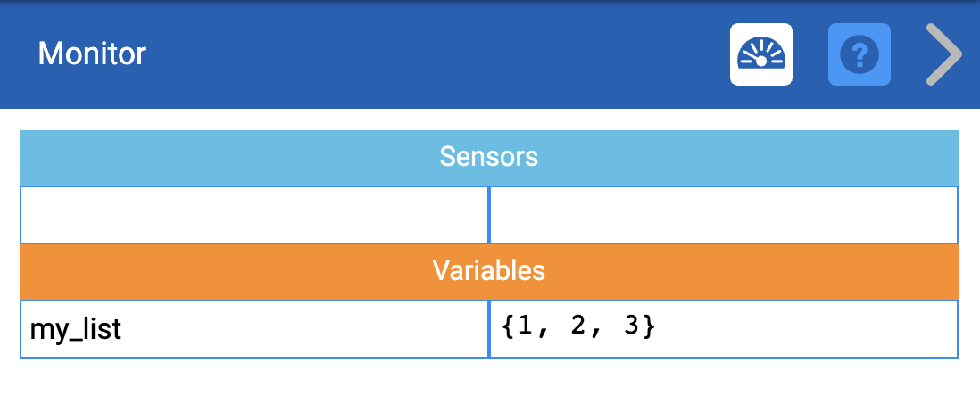
Task: Click the empty right Sensors cell
Action: pyautogui.click(x=723, y=215)
